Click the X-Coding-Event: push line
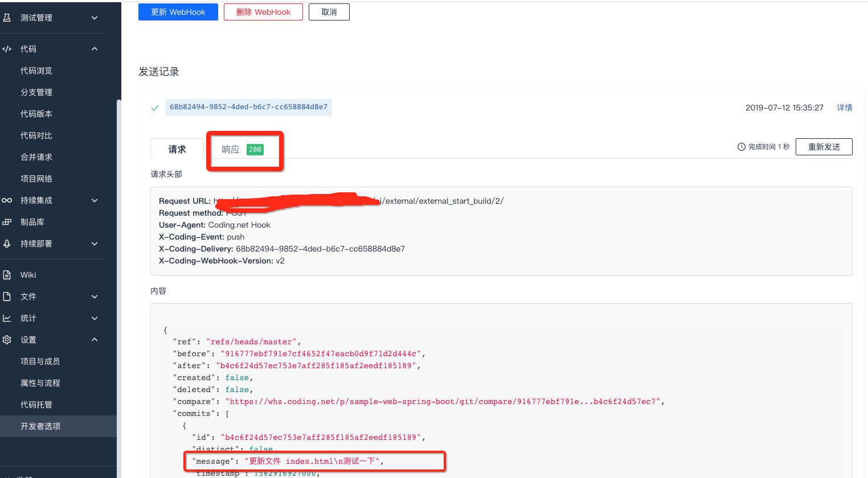The width and height of the screenshot is (868, 478). point(202,237)
